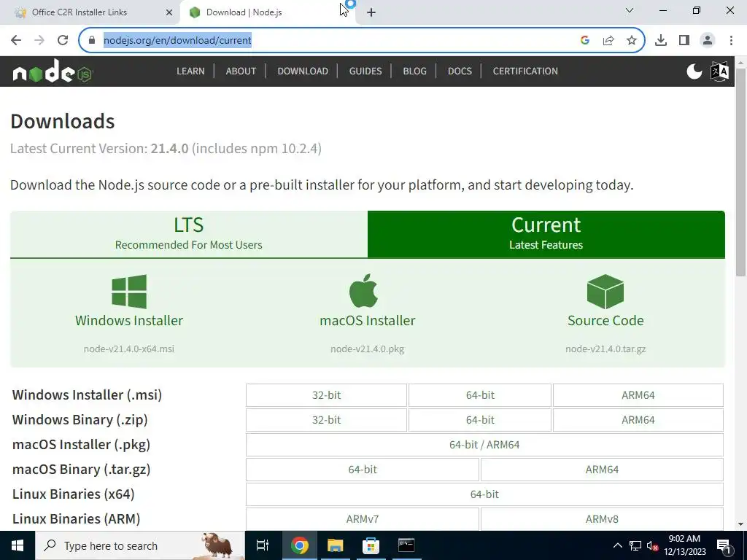The height and width of the screenshot is (560, 747).
Task: Open the CERTIFICATION menu item
Action: tap(525, 71)
